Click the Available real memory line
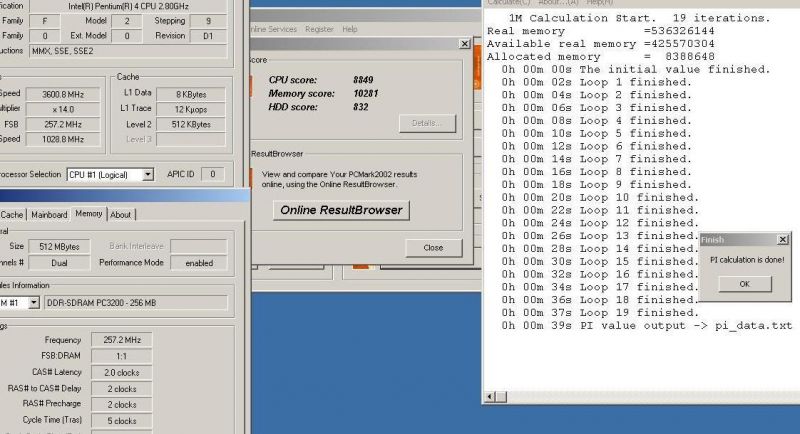The image size is (800, 434). pos(601,44)
